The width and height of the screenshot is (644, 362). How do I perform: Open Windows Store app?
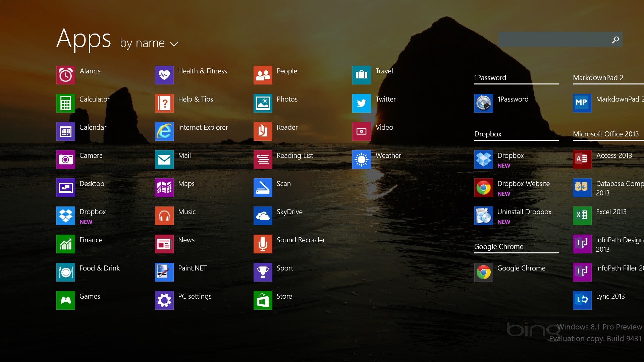[x=263, y=297]
